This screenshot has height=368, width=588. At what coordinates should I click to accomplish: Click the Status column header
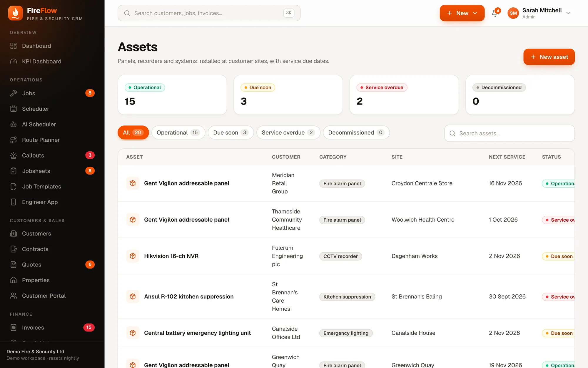click(551, 157)
